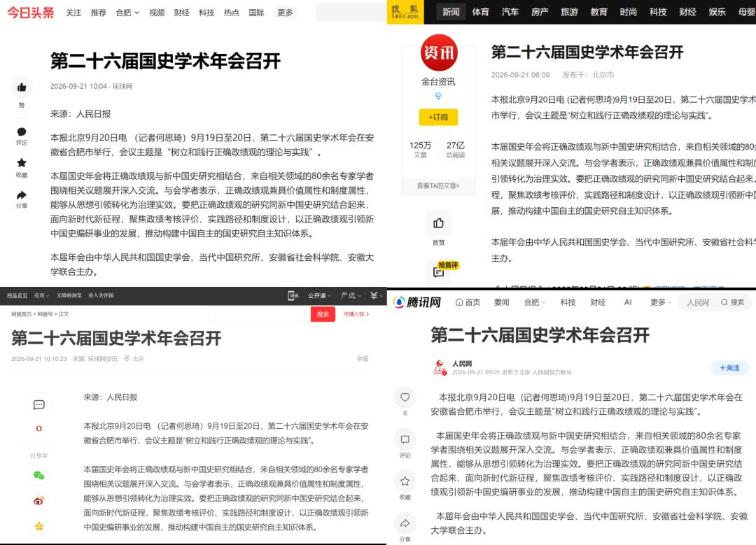Click 金台资讯 account name in Sohu

click(438, 81)
